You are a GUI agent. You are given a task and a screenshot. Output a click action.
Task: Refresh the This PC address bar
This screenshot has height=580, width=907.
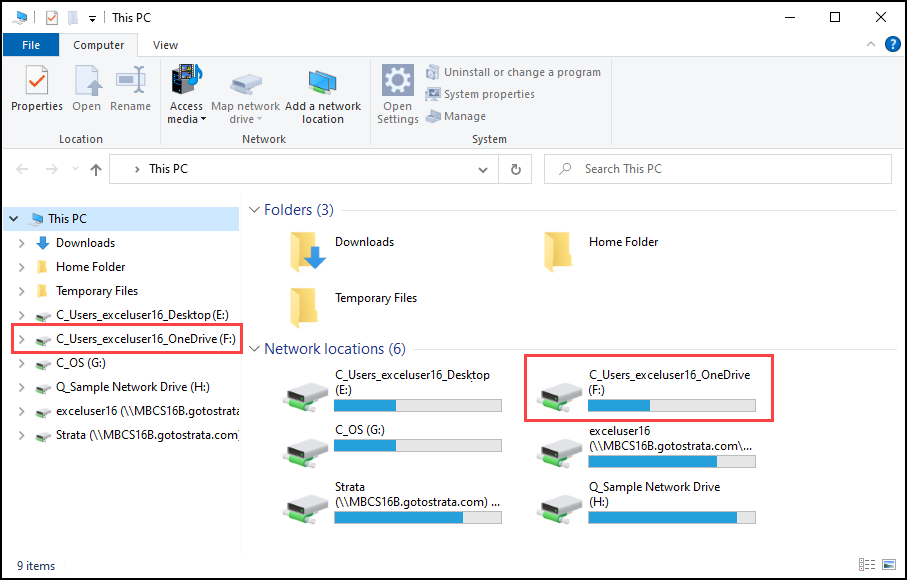click(516, 169)
